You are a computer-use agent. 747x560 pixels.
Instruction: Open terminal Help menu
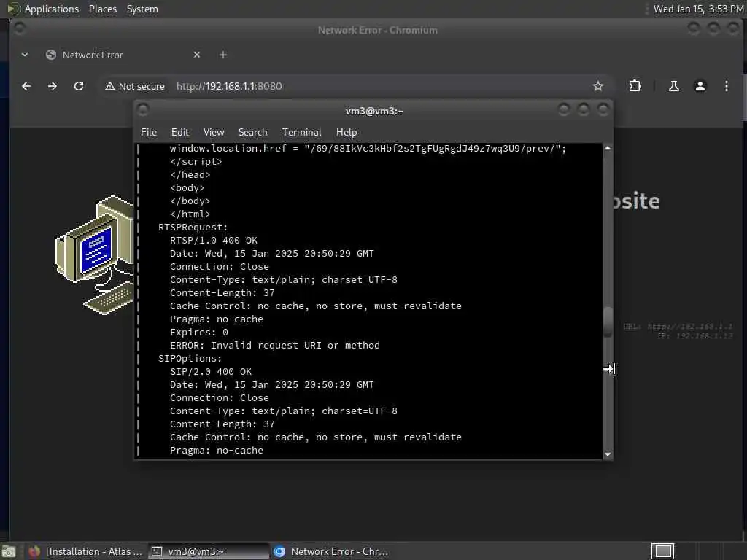347,133
